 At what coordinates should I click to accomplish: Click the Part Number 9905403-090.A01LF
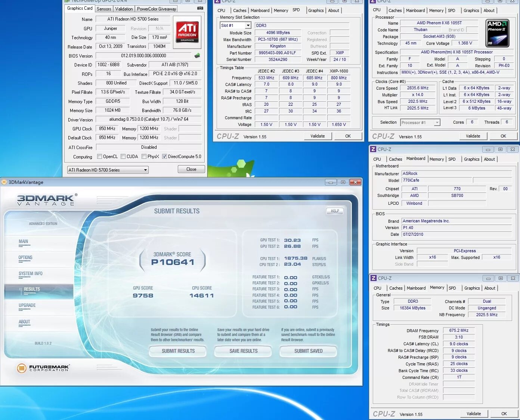(x=278, y=53)
